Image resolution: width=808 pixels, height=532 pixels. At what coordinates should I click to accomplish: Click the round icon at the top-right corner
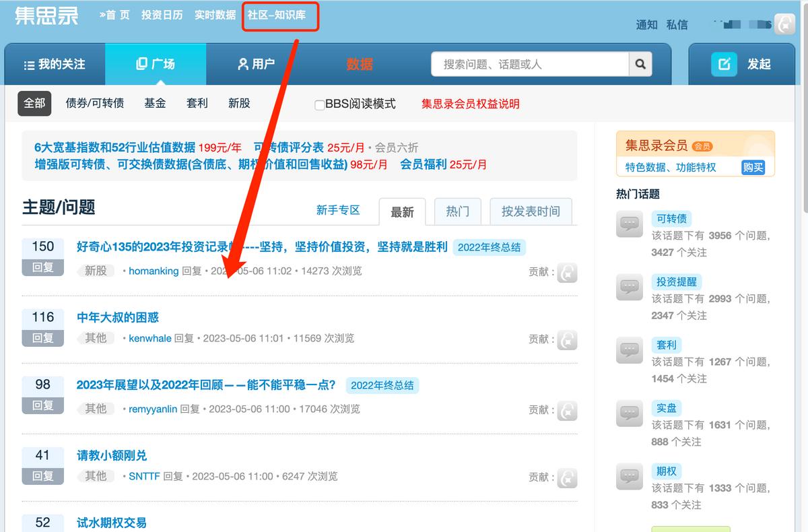784,25
